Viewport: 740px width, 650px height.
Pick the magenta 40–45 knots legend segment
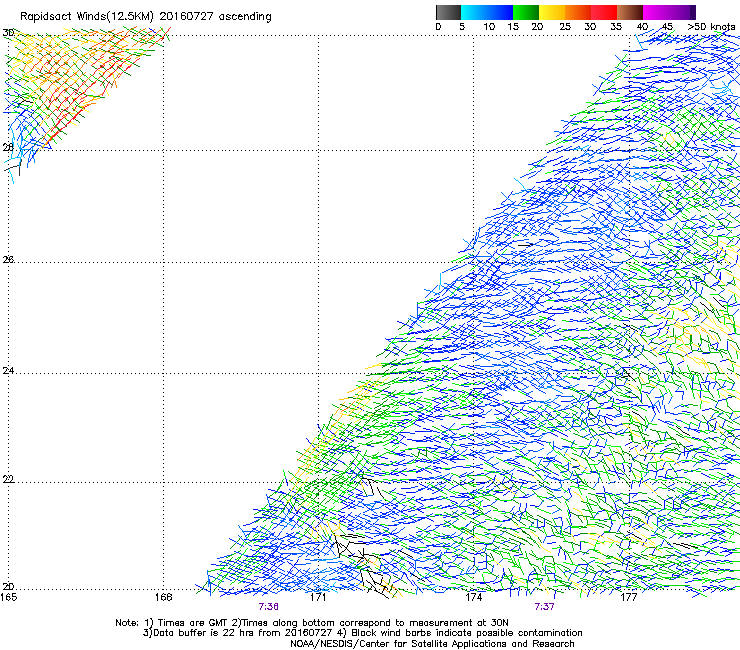click(656, 12)
